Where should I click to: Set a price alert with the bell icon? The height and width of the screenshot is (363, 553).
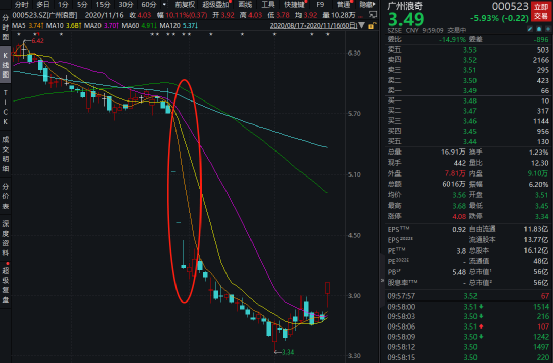[539, 30]
